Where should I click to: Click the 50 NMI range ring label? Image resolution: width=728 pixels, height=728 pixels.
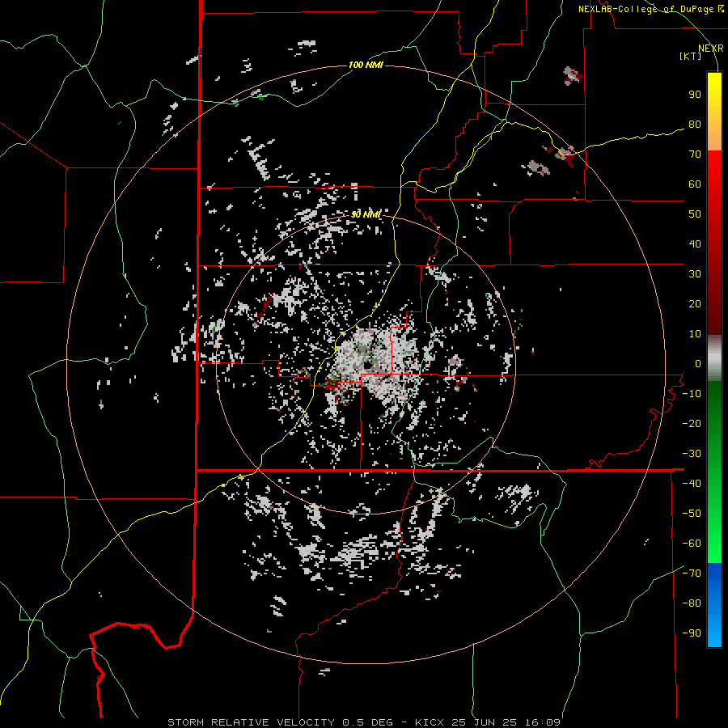coord(366,214)
